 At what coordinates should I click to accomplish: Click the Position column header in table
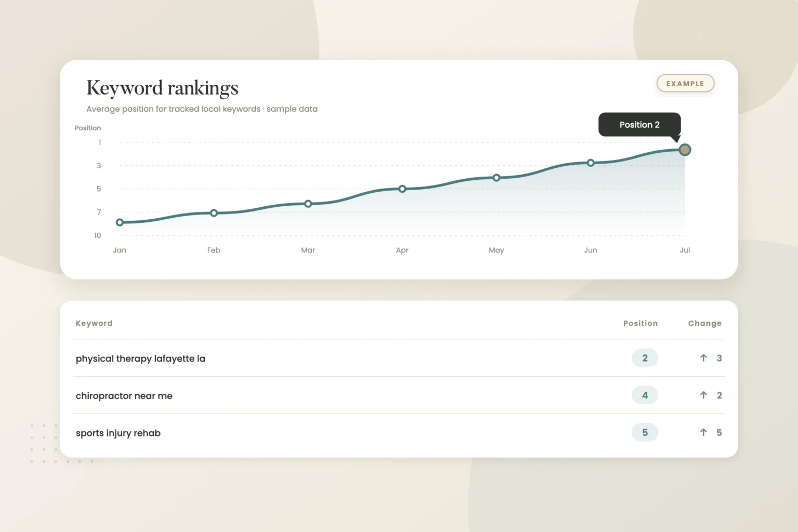(641, 323)
